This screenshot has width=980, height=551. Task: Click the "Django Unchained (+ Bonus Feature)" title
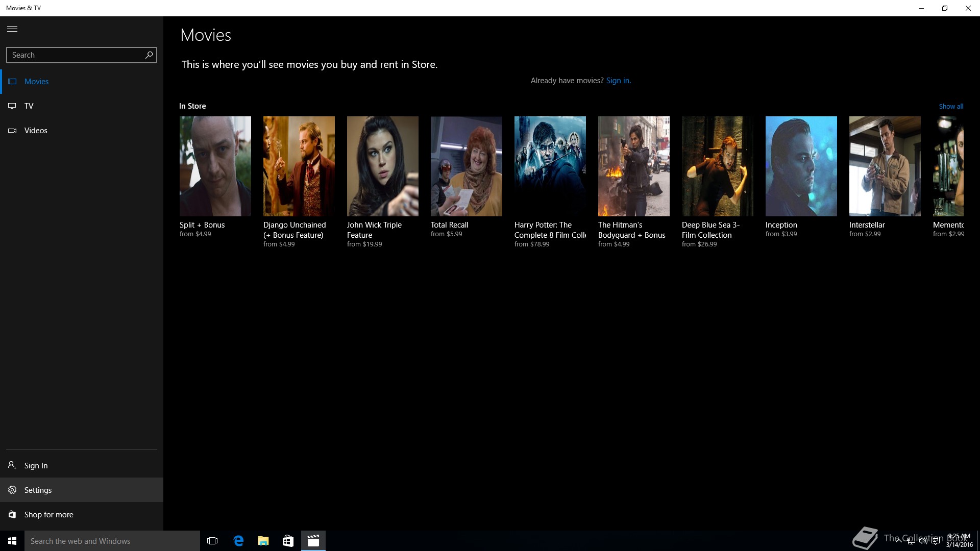click(x=295, y=230)
